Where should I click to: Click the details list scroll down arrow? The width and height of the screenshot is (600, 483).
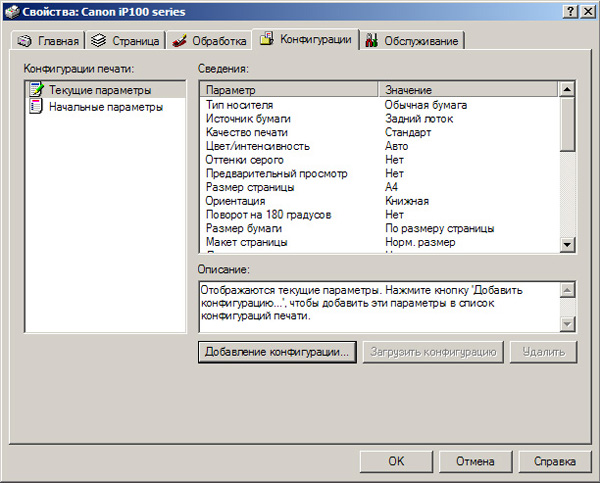[x=567, y=244]
